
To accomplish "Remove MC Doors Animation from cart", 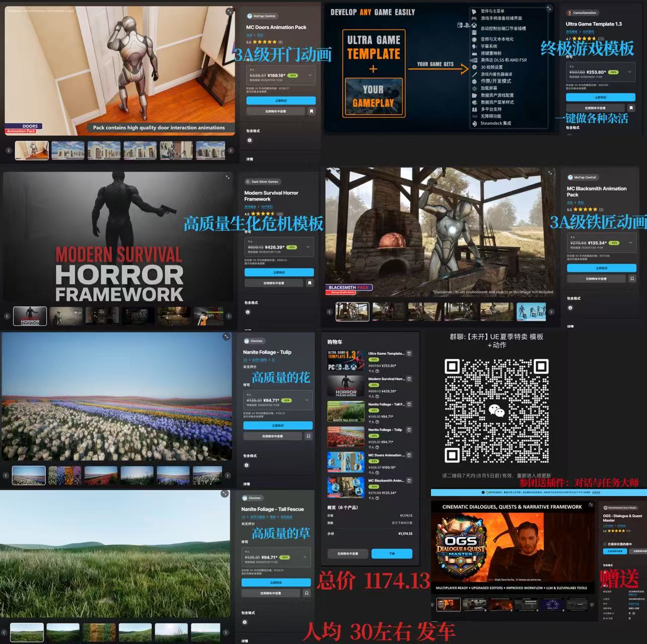I will tap(409, 455).
